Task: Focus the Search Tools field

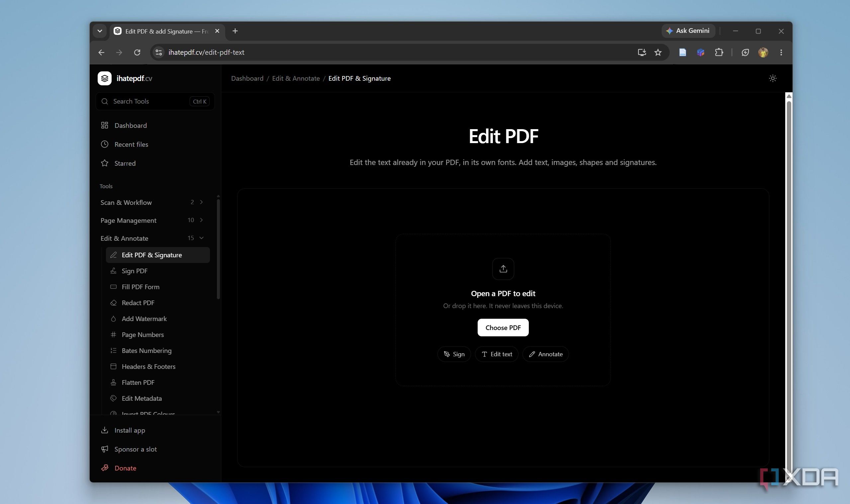Action: pos(155,102)
